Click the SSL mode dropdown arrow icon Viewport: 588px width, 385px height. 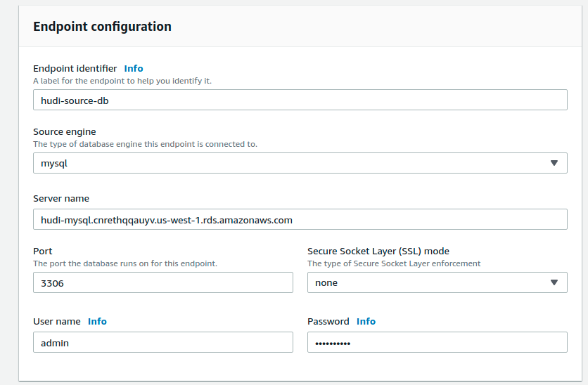pos(554,282)
